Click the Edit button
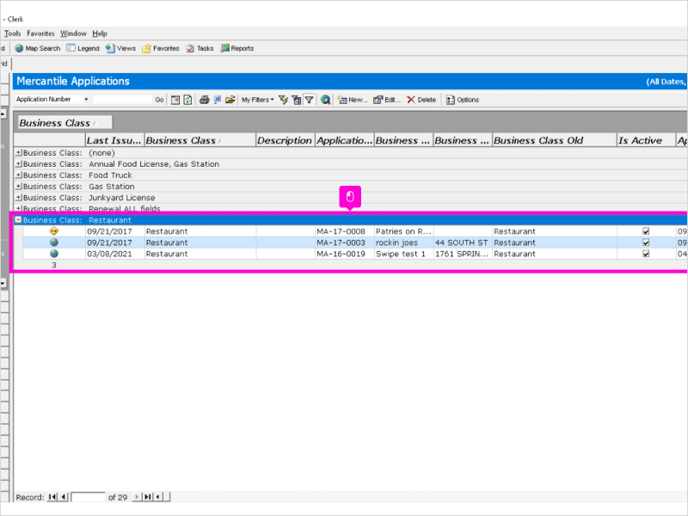688x516 pixels. (387, 100)
